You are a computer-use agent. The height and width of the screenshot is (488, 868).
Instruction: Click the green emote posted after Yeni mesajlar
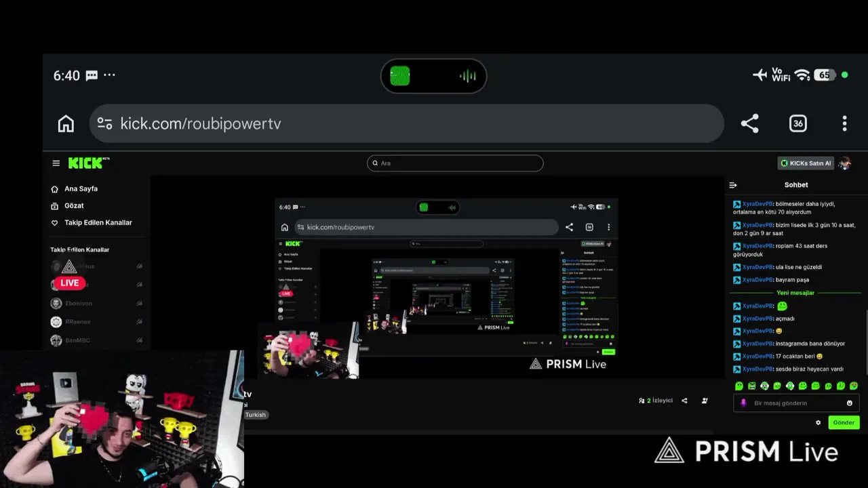(x=782, y=306)
